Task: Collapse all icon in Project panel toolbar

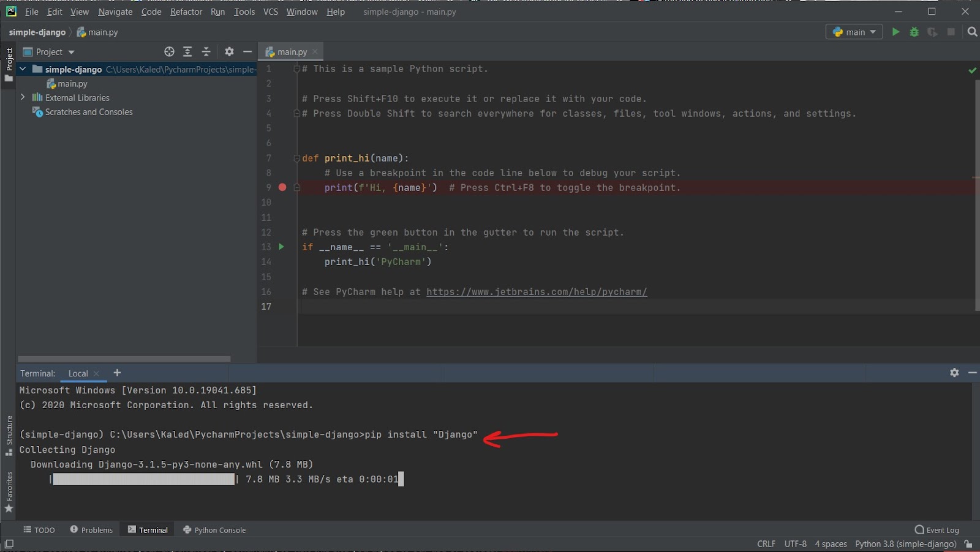Action: click(x=206, y=52)
